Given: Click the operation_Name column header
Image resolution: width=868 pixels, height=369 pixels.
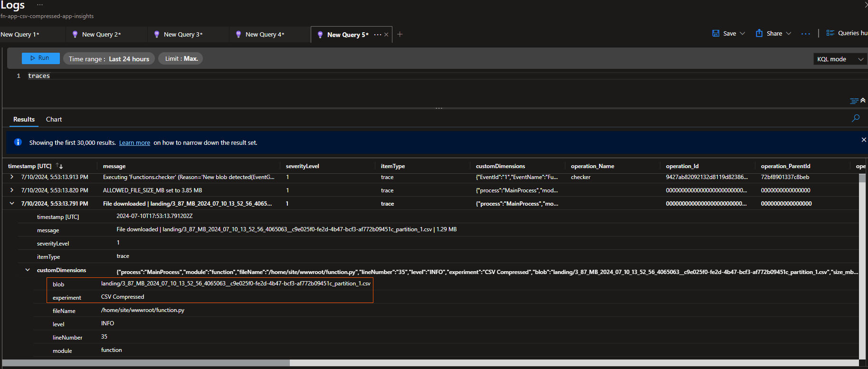Looking at the screenshot, I should [x=592, y=166].
